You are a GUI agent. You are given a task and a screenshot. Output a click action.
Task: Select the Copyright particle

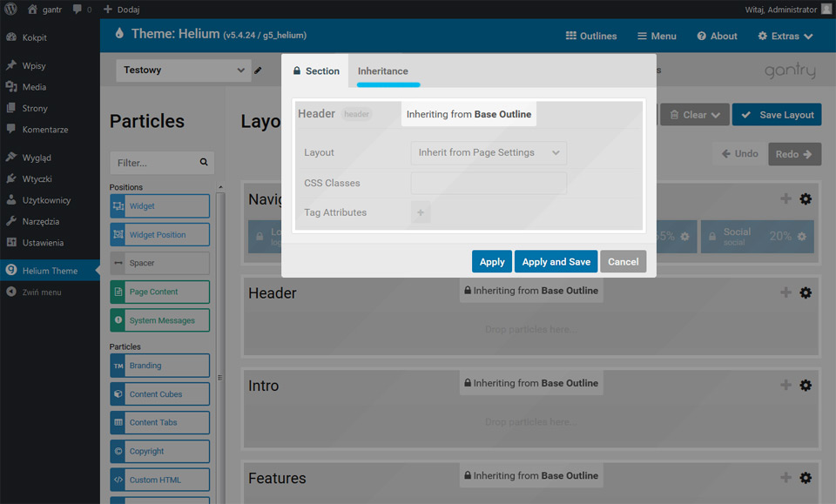160,451
